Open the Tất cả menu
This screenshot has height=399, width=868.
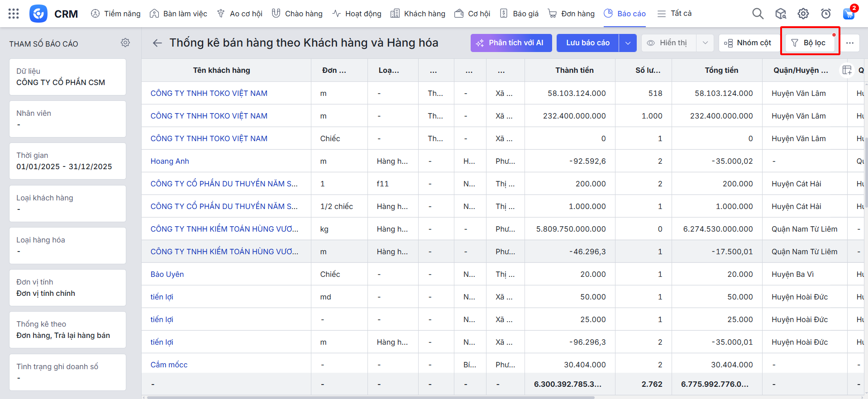tap(674, 14)
